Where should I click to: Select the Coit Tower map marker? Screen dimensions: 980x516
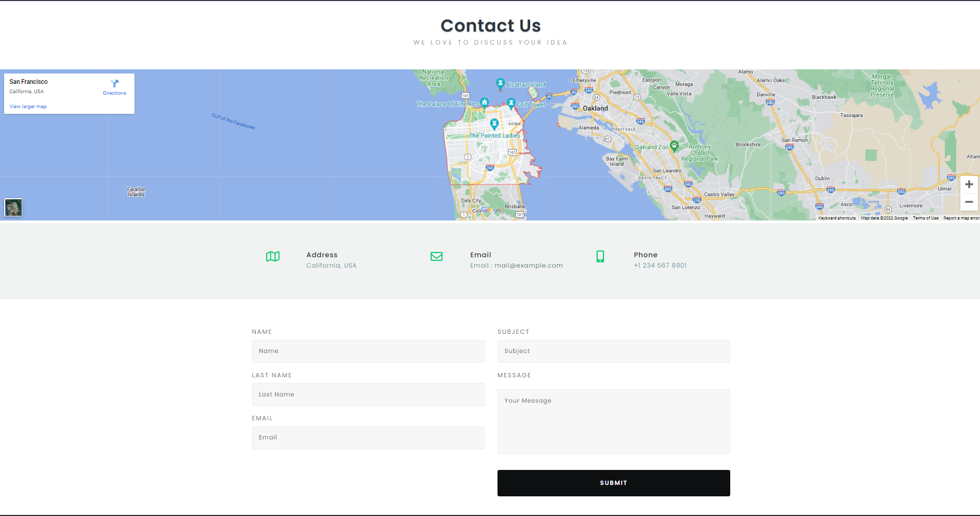[x=511, y=102]
